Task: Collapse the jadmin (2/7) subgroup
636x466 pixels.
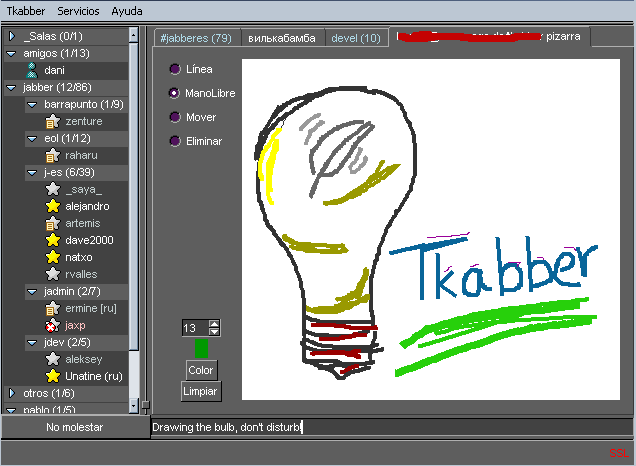Action: click(32, 292)
